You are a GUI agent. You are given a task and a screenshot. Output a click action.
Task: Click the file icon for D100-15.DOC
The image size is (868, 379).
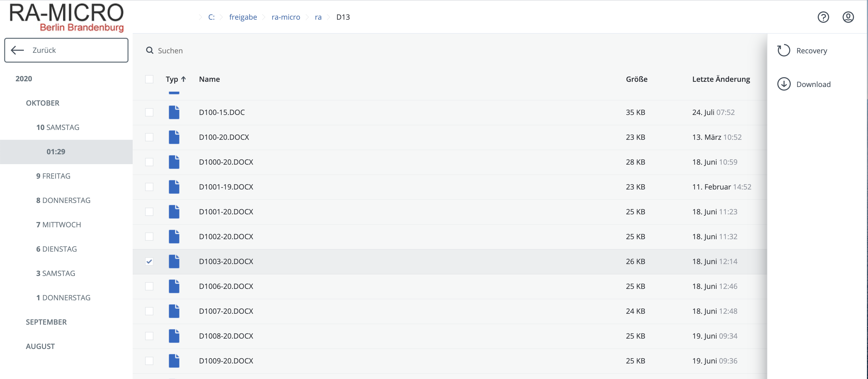[x=174, y=112]
